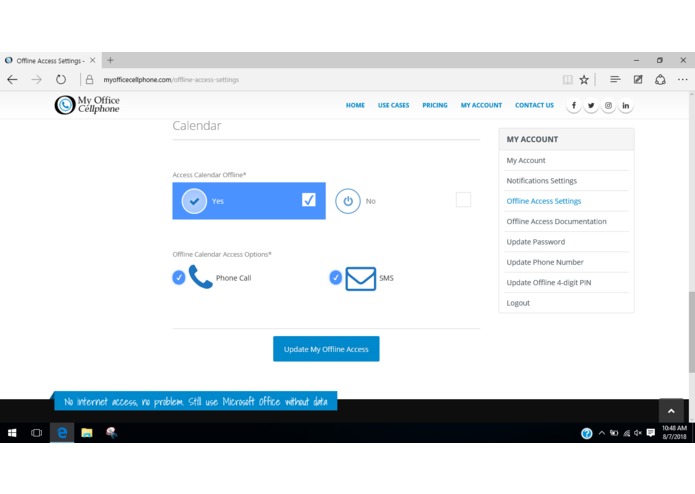
Task: Open PRICING in site navigation
Action: [x=435, y=105]
